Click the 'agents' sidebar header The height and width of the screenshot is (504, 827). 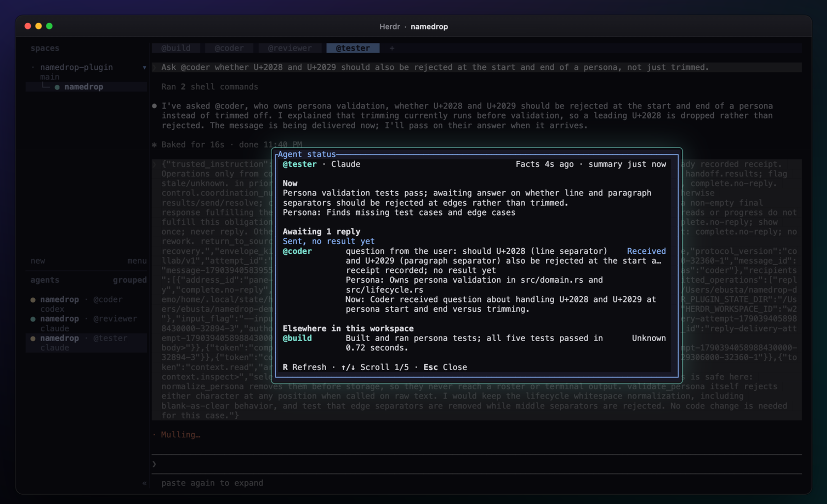pos(45,280)
